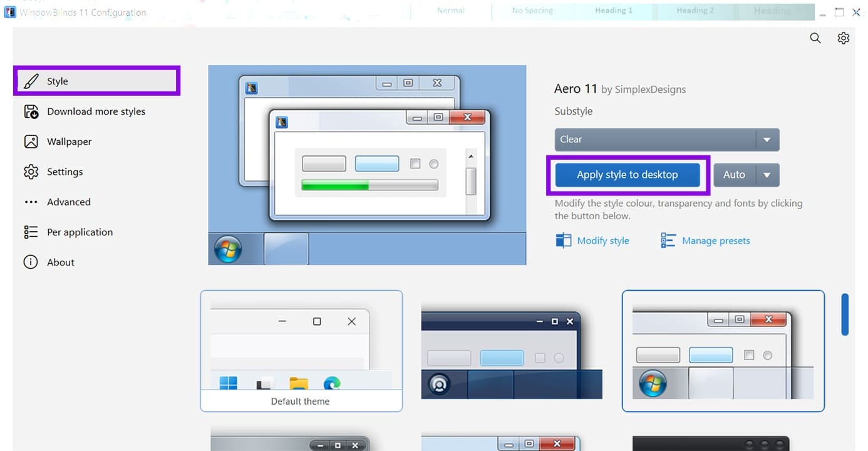Click the Per application list icon
The height and width of the screenshot is (451, 868).
(31, 232)
